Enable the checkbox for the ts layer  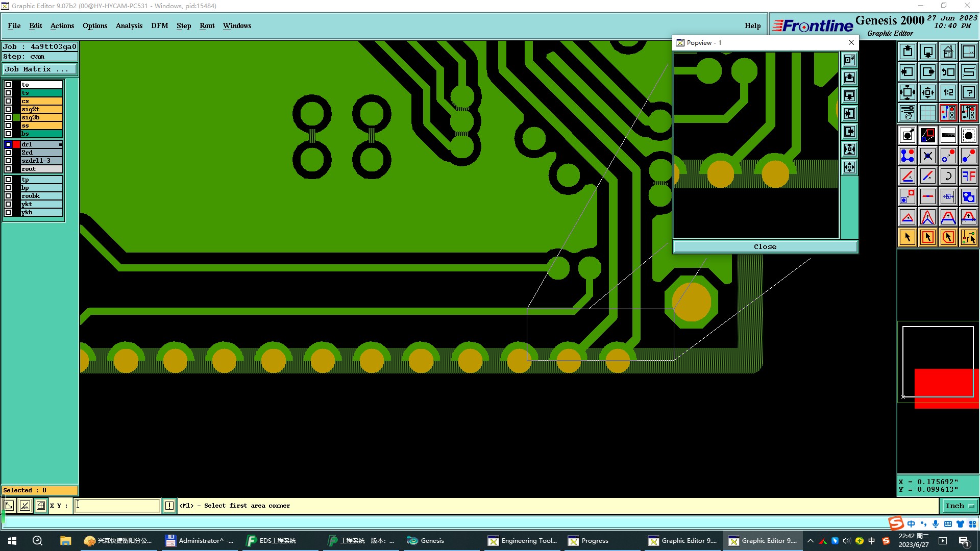click(8, 93)
